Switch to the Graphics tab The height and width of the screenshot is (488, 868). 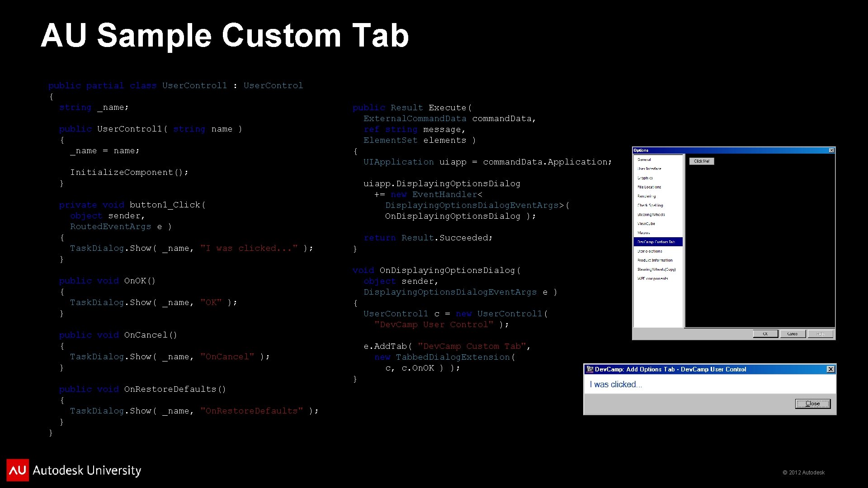645,178
